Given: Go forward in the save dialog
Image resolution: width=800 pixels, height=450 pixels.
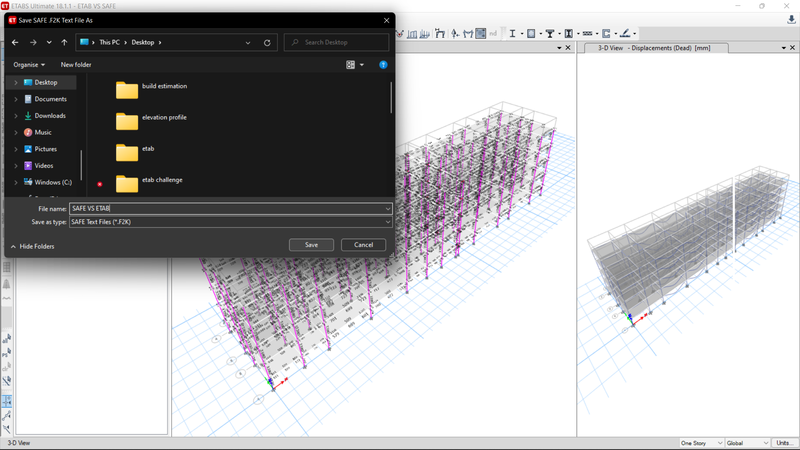Looking at the screenshot, I should [x=33, y=42].
